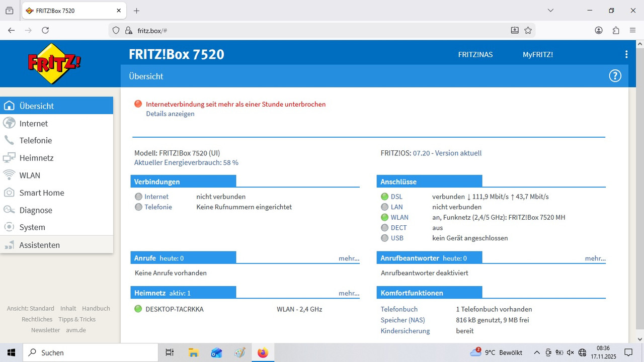
Task: Open the Übersicht home icon in sidebar
Action: click(9, 106)
